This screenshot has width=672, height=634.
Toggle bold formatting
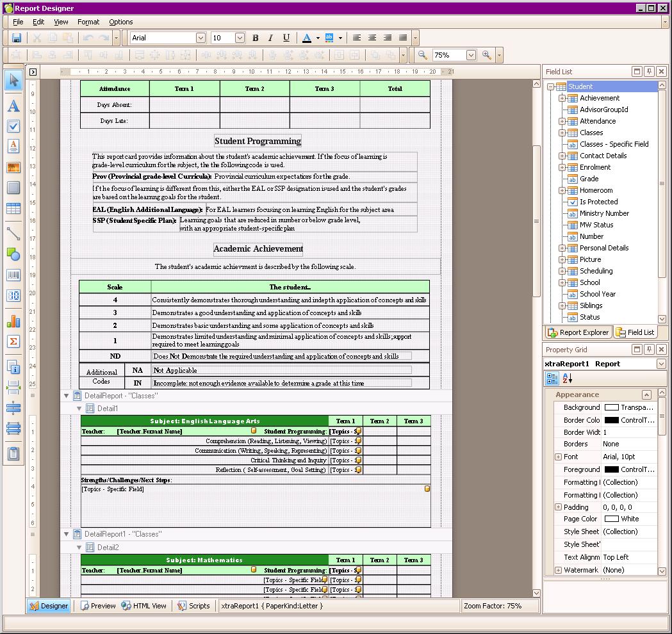pyautogui.click(x=255, y=38)
